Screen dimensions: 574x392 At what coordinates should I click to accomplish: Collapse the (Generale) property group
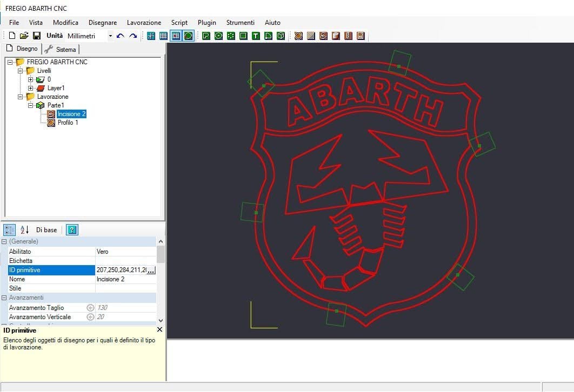tap(4, 242)
